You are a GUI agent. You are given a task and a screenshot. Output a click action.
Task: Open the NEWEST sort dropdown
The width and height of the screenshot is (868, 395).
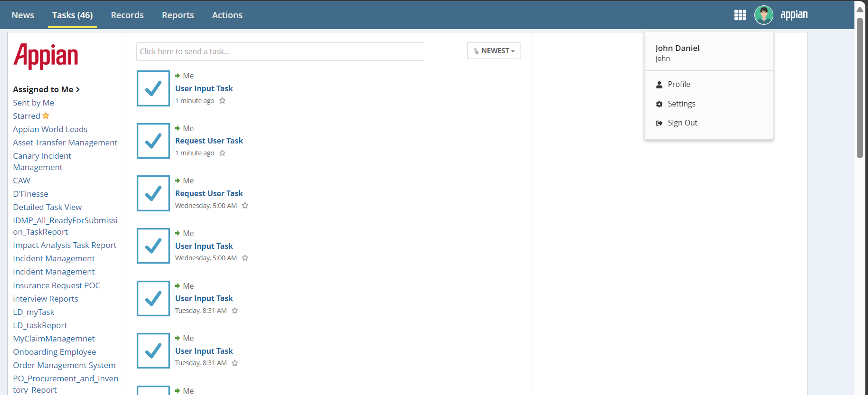[x=494, y=51]
